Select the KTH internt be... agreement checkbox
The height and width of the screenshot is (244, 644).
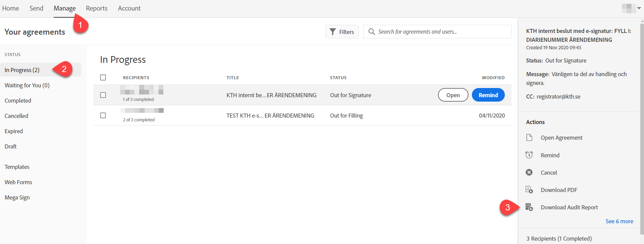(103, 95)
